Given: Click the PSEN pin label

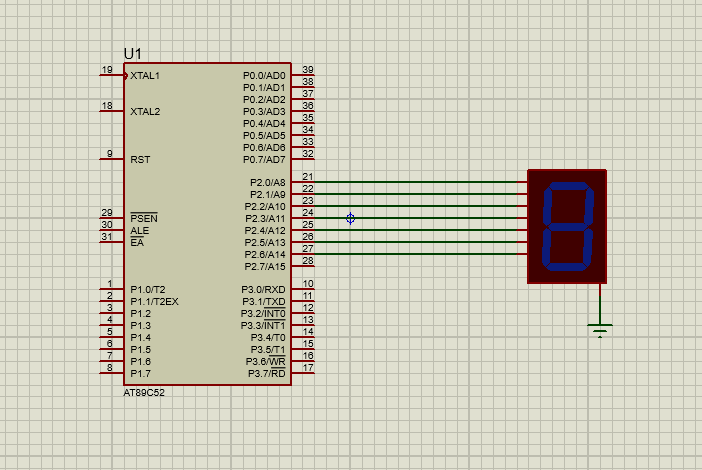Looking at the screenshot, I should click(x=144, y=218).
